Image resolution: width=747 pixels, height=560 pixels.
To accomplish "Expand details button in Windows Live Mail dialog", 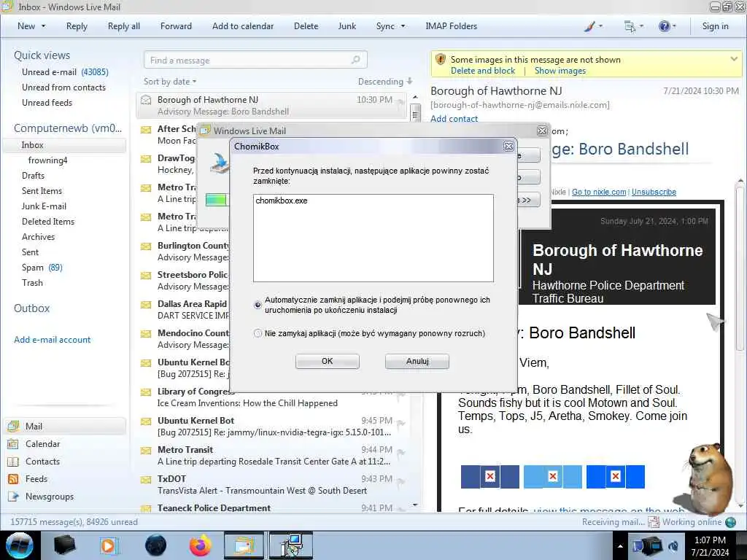I will point(527,200).
